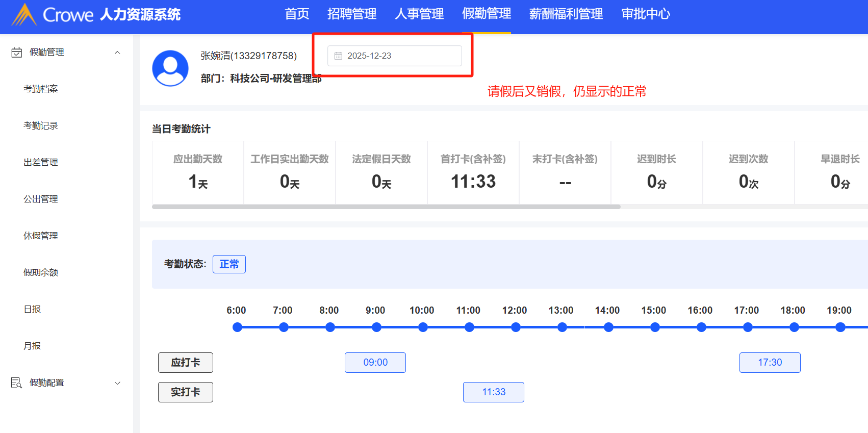Click the calendar icon in date field

pos(338,56)
